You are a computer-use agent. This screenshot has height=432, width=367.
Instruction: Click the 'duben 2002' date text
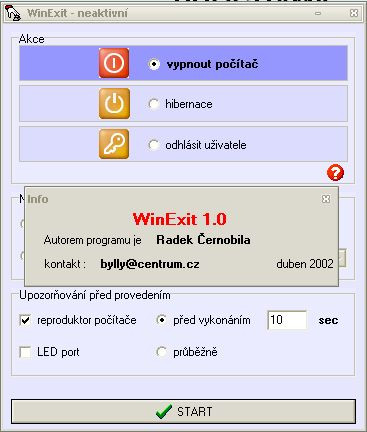click(305, 264)
